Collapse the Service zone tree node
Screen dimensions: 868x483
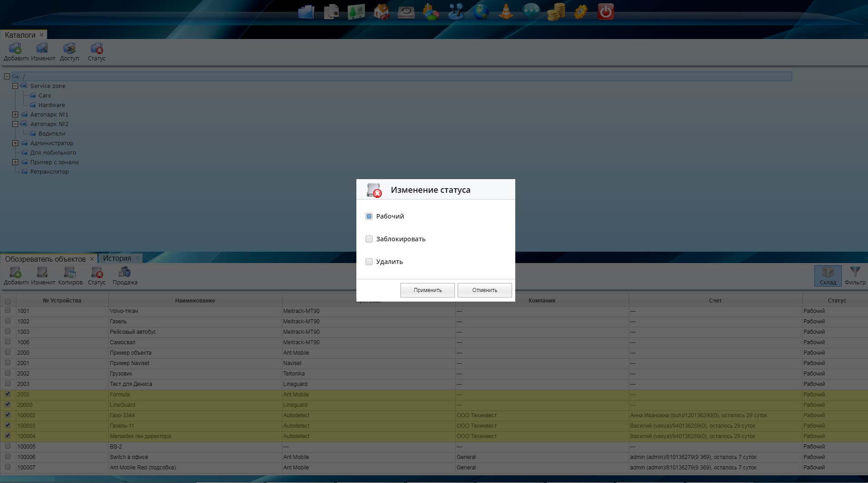tap(15, 86)
